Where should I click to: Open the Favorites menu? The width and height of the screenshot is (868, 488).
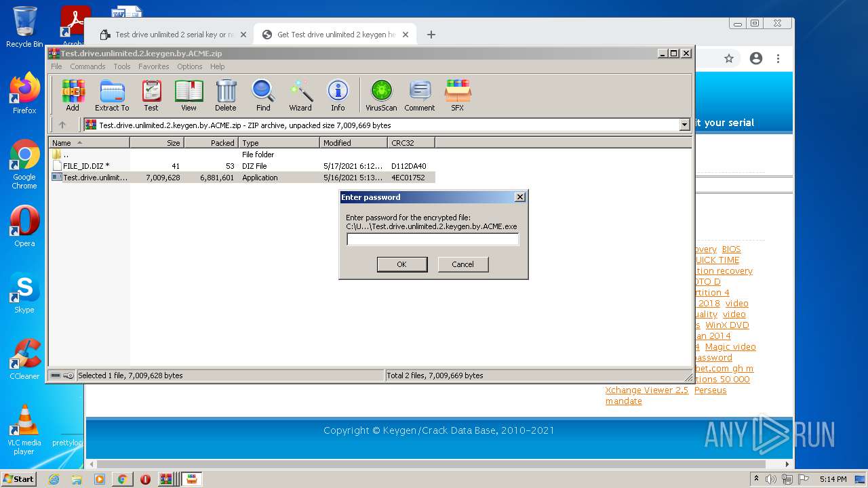click(154, 66)
